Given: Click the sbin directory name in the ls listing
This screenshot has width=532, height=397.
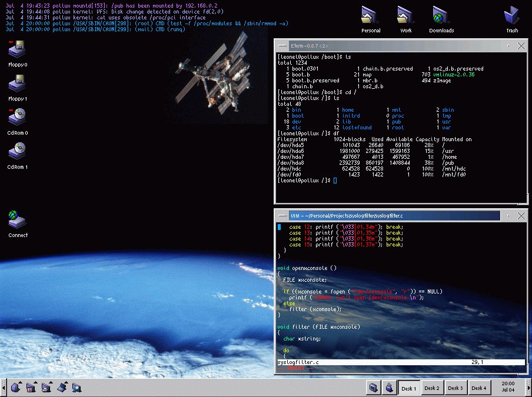Looking at the screenshot, I should [x=448, y=110].
